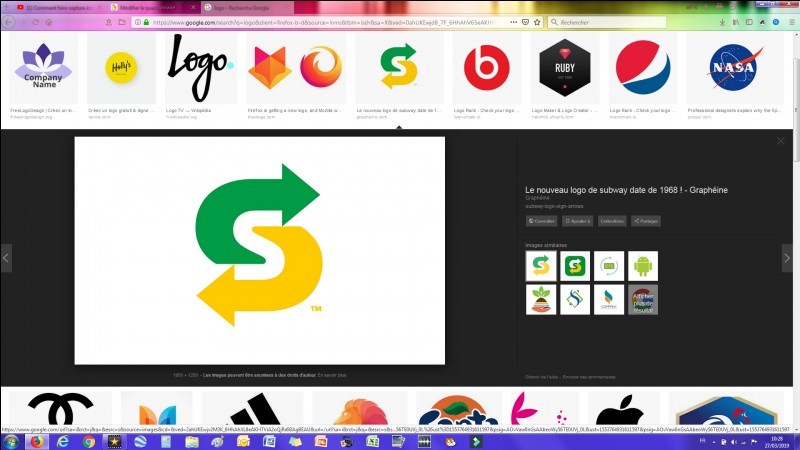Image resolution: width=800 pixels, height=450 pixels.
Task: Open the black RUBY hexagon logo result
Action: [565, 68]
